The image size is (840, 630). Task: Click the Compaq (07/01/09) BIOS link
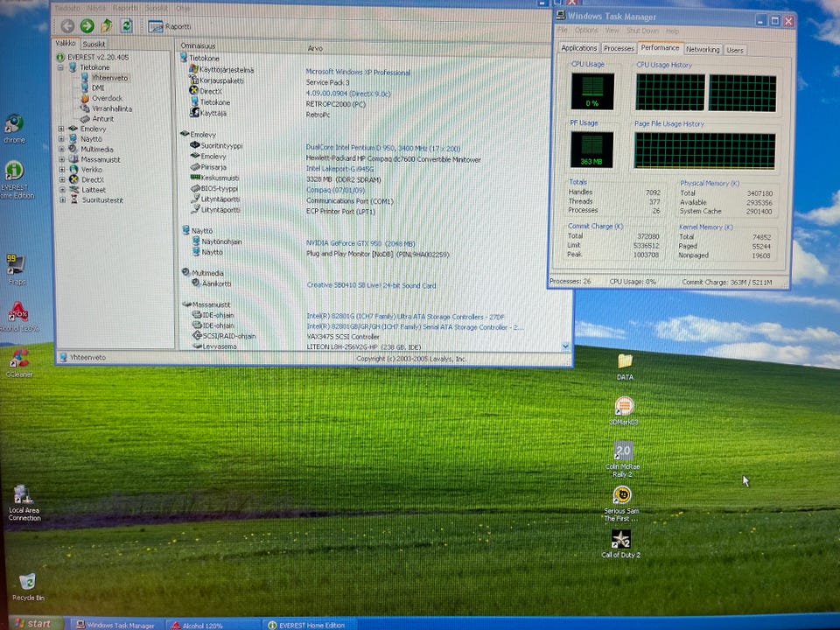(x=335, y=190)
